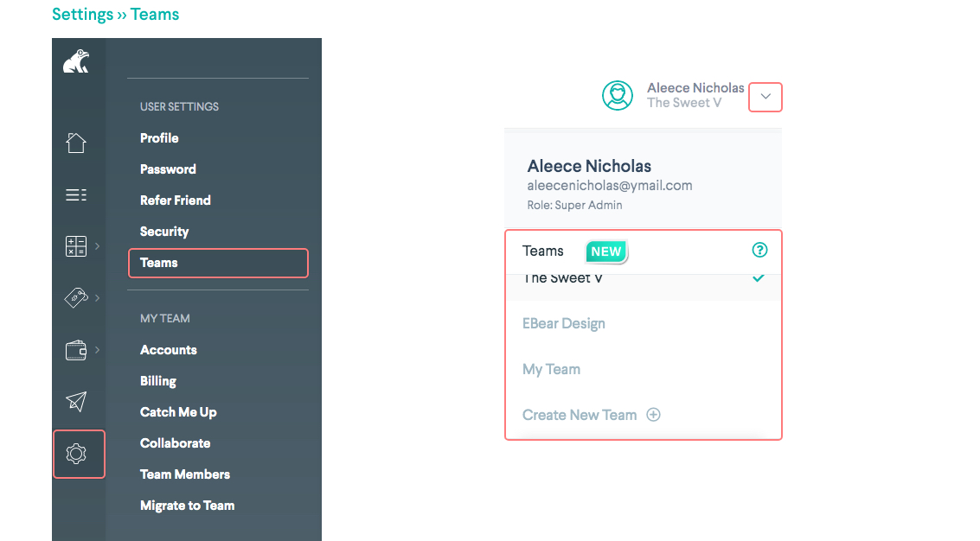The image size is (980, 541).
Task: Click the paper plane send icon
Action: point(76,401)
